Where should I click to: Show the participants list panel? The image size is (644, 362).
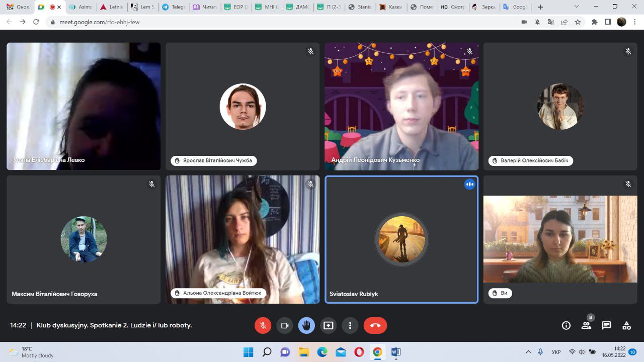586,325
